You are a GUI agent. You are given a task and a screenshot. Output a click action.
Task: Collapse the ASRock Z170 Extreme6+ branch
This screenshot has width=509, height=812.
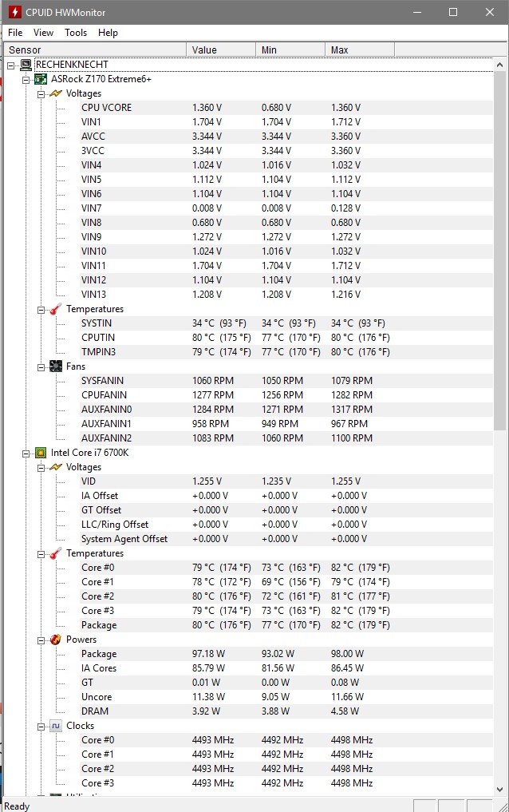click(x=25, y=79)
